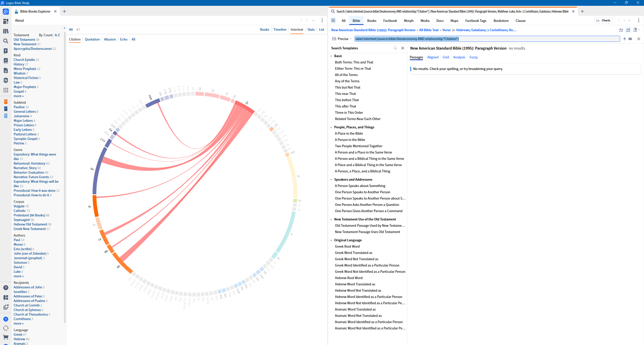Collapse the Explorer facet sidebar
The height and width of the screenshot is (345, 644).
64,28
